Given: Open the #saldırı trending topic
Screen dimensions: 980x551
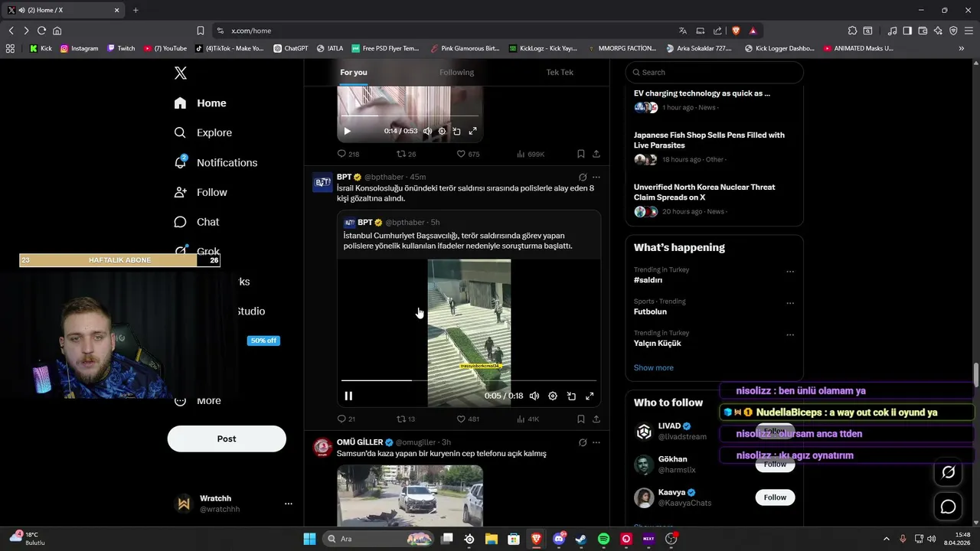Looking at the screenshot, I should coord(648,280).
